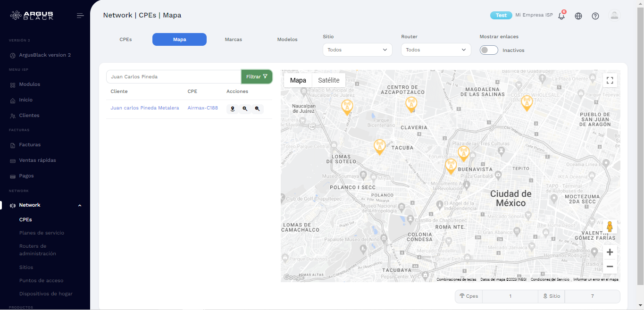Expand the map to fullscreen view
644x310 pixels.
point(610,80)
